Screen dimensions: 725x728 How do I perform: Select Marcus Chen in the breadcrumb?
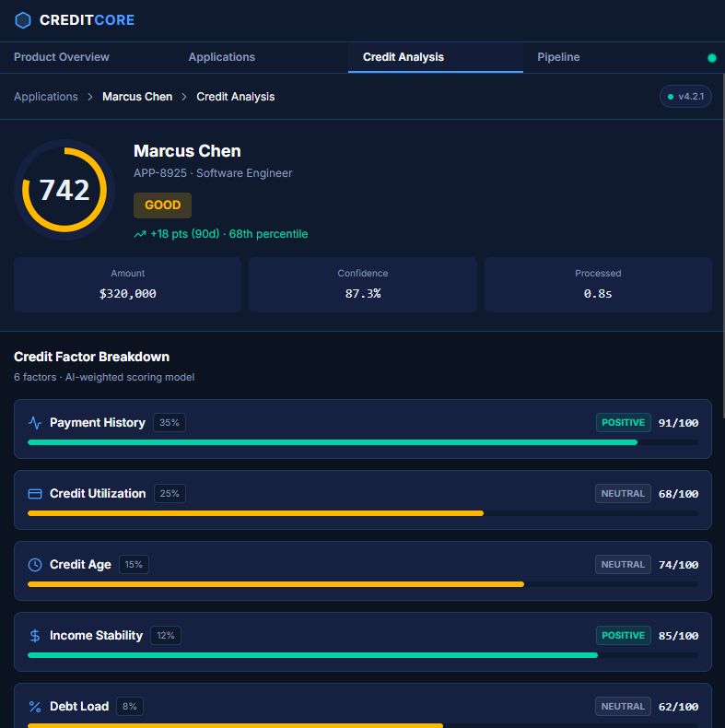click(x=137, y=97)
